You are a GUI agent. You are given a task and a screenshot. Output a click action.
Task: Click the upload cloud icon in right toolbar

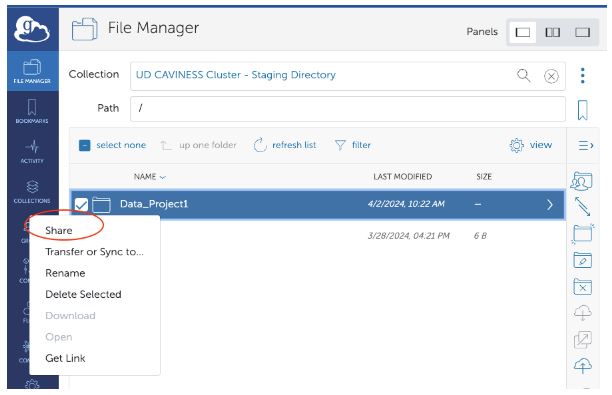[x=582, y=366]
